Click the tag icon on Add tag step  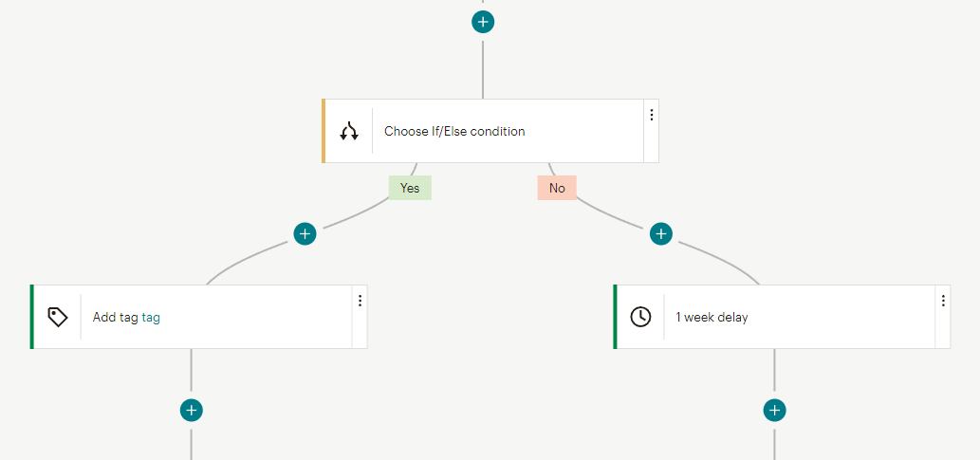[58, 317]
